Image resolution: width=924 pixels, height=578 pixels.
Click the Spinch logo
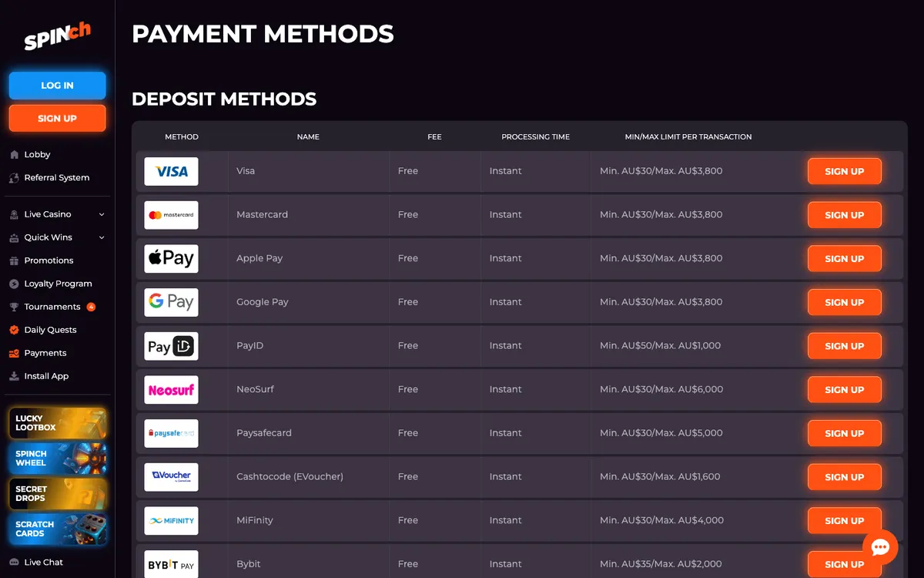pos(58,36)
